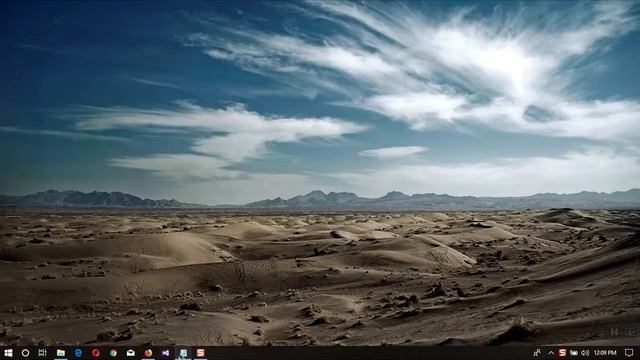This screenshot has width=640, height=360.
Task: Open network status icon in tray
Action: pos(574,353)
